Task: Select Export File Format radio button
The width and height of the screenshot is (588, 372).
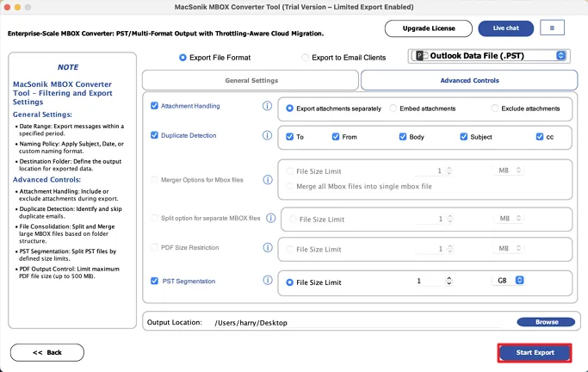Action: pyautogui.click(x=183, y=58)
